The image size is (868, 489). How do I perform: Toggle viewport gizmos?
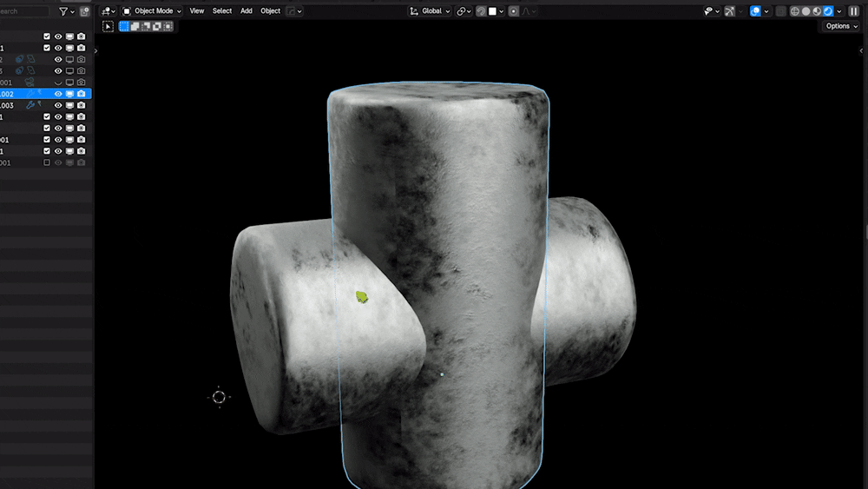(730, 11)
